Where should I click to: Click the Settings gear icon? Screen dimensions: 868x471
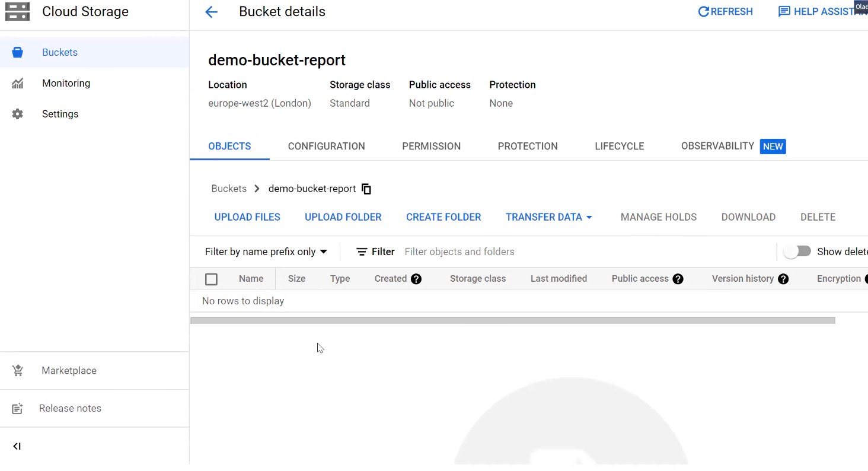[17, 114]
